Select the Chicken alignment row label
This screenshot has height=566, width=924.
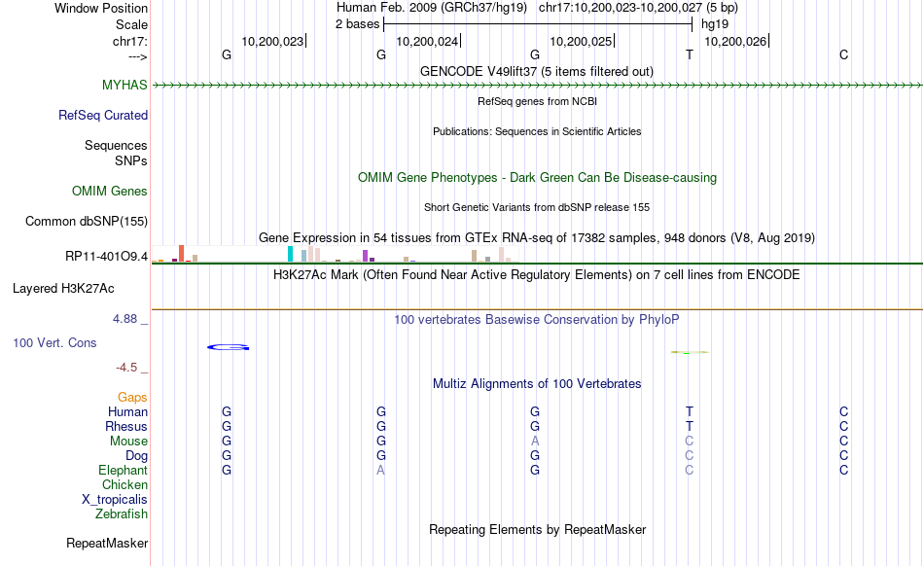(x=124, y=484)
